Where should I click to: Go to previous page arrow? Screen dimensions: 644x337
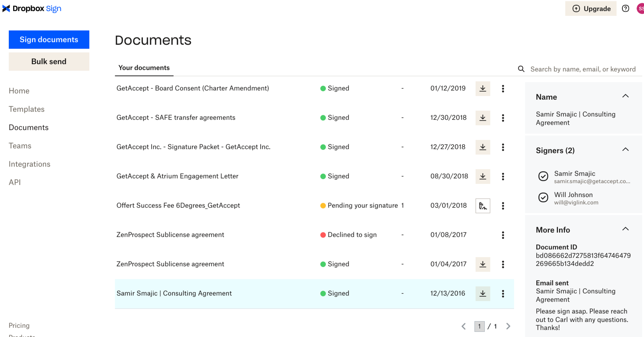(x=464, y=326)
